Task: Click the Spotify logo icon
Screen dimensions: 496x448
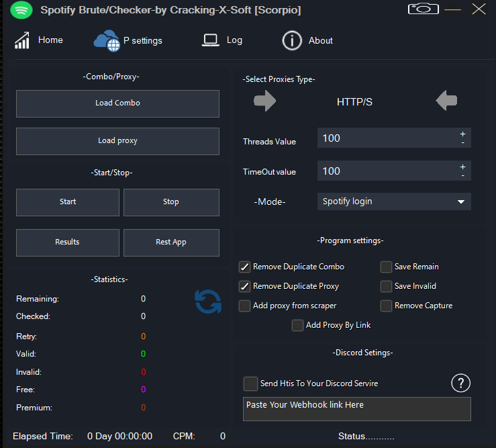Action: [x=21, y=10]
